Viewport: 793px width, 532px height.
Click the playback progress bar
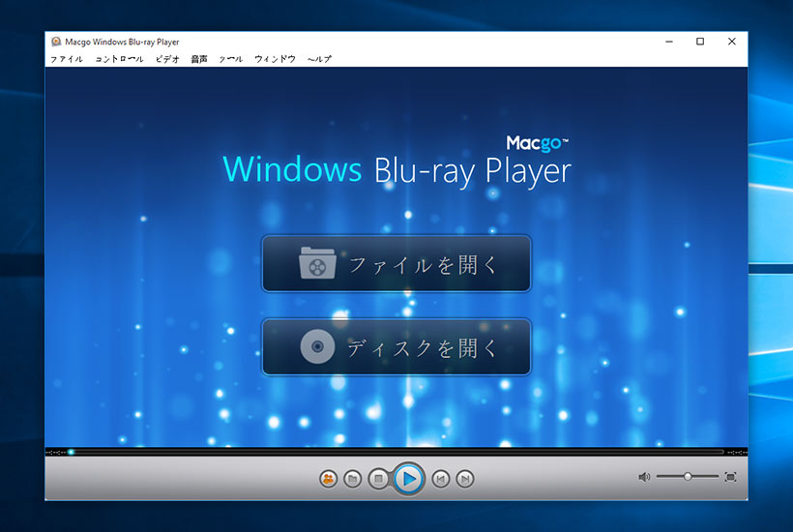pyautogui.click(x=396, y=452)
